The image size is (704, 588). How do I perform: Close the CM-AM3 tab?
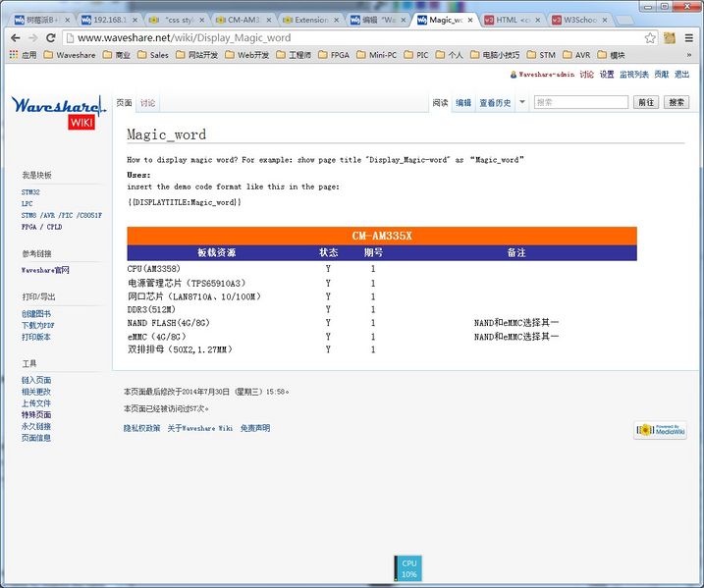point(268,21)
